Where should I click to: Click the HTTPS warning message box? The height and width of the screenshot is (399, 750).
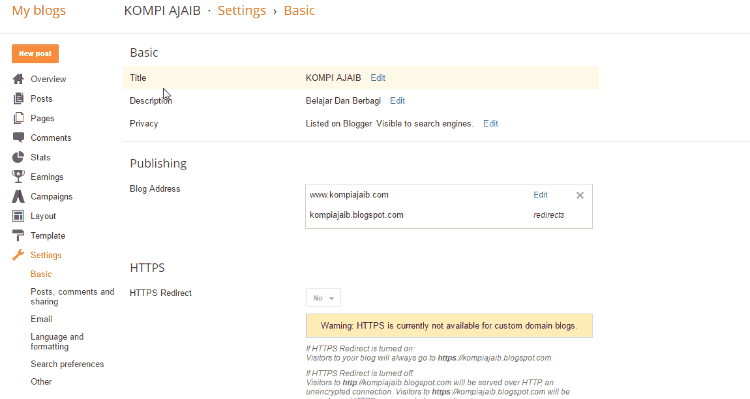tap(449, 326)
